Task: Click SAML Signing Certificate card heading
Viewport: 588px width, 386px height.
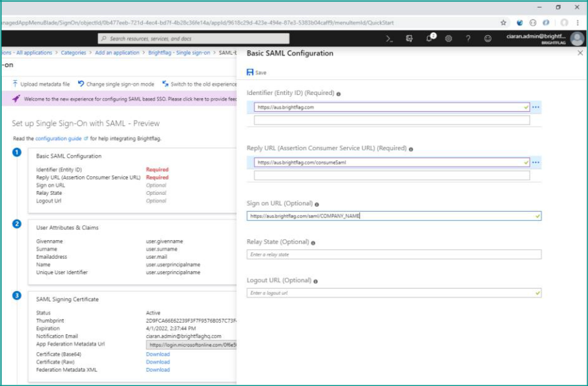Action: 67,299
